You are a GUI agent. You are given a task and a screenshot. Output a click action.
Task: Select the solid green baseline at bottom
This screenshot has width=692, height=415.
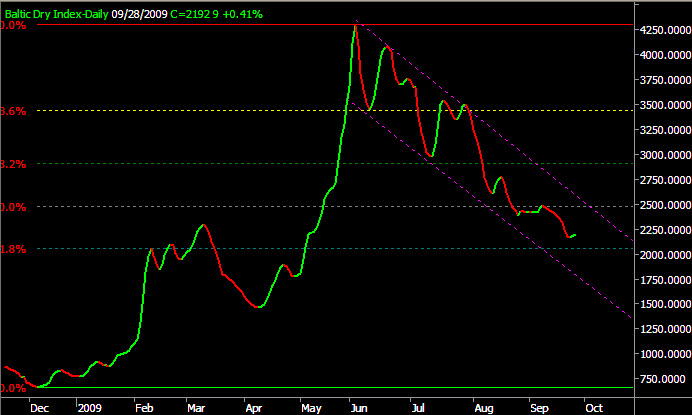pos(335,388)
